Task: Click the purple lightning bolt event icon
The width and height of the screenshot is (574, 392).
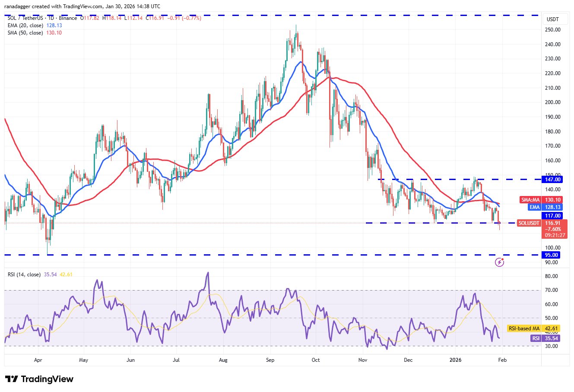Action: pos(499,262)
